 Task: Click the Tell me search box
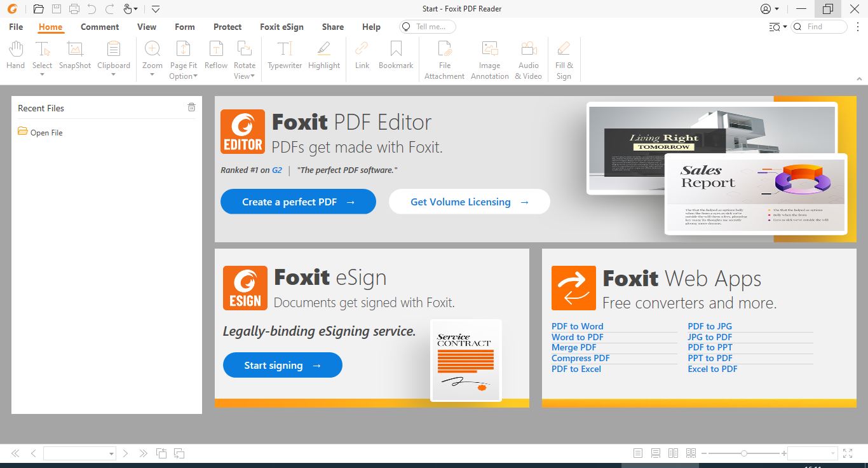[x=428, y=27]
